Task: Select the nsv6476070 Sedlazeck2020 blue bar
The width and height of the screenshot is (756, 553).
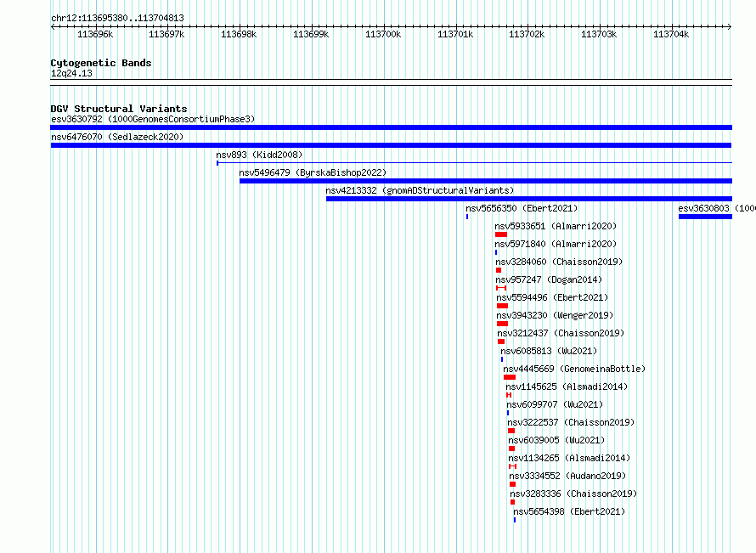Action: [x=391, y=145]
